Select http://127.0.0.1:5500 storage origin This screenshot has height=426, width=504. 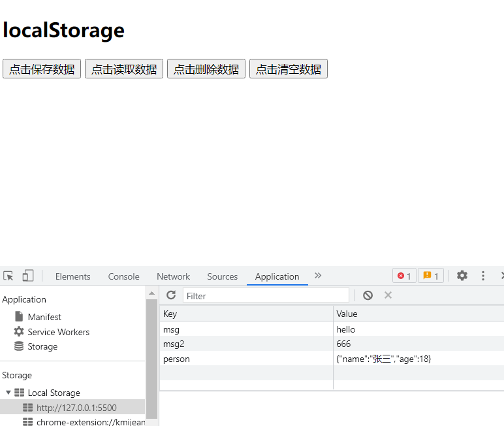coord(72,408)
